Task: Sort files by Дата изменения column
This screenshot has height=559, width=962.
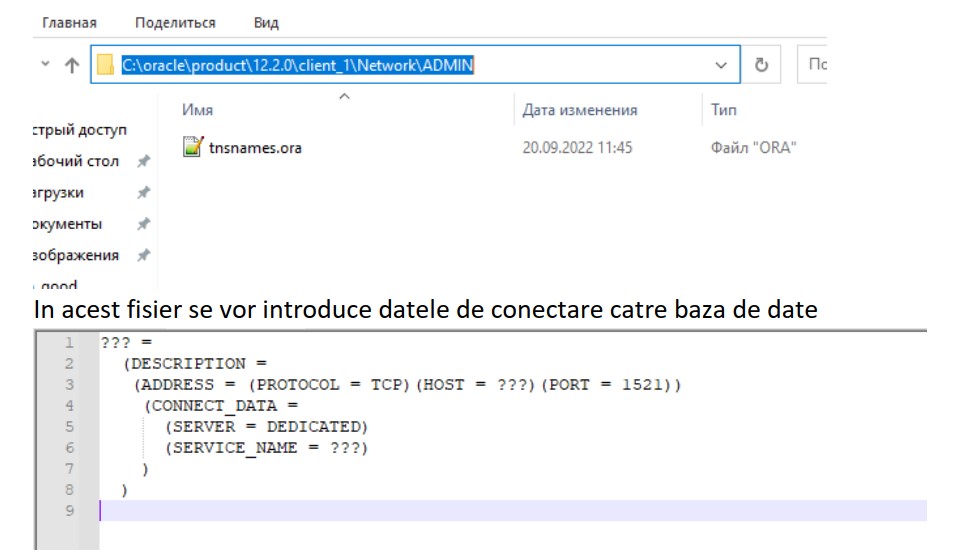Action: click(580, 110)
